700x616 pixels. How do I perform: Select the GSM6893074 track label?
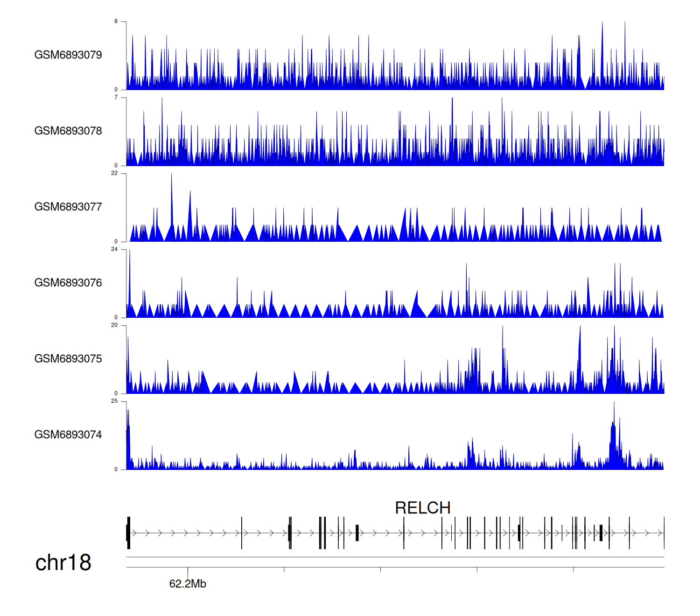pyautogui.click(x=68, y=435)
